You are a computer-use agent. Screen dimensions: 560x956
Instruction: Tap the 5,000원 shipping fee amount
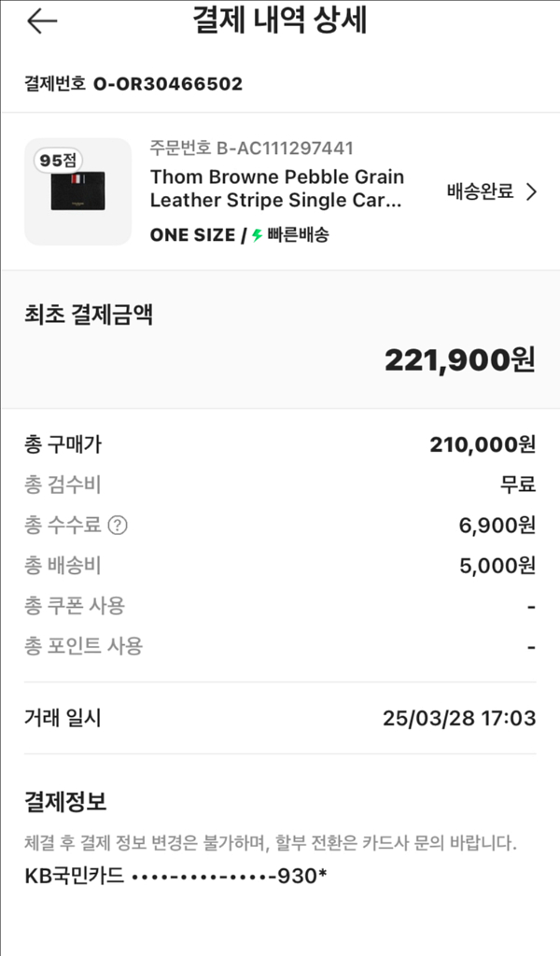pos(497,566)
